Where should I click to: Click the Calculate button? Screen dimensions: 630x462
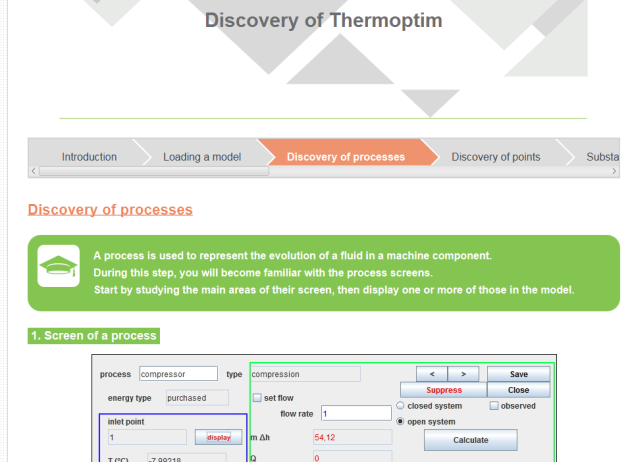click(470, 440)
